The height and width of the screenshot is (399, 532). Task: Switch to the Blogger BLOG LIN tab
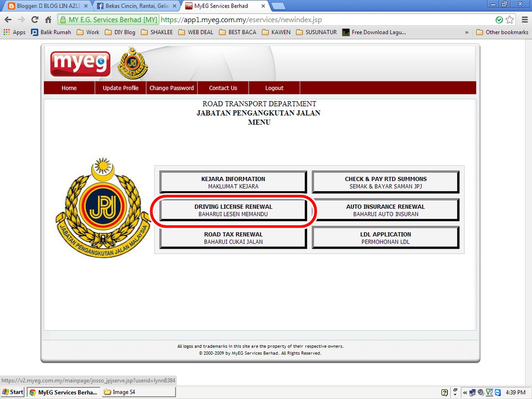47,6
